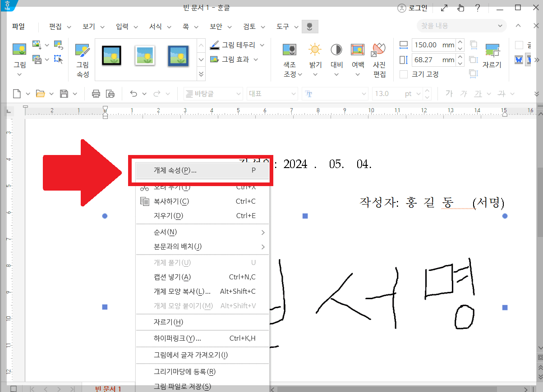Toggle bold text formatting

[x=448, y=93]
